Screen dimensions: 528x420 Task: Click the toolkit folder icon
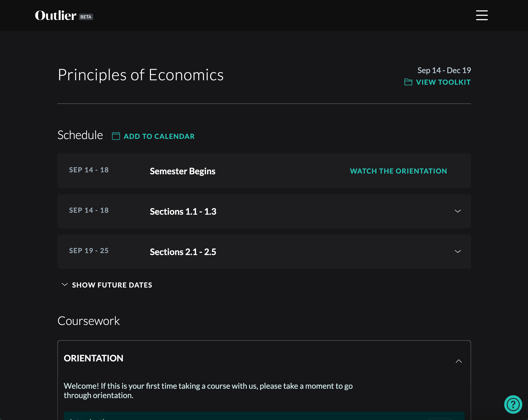click(x=408, y=82)
